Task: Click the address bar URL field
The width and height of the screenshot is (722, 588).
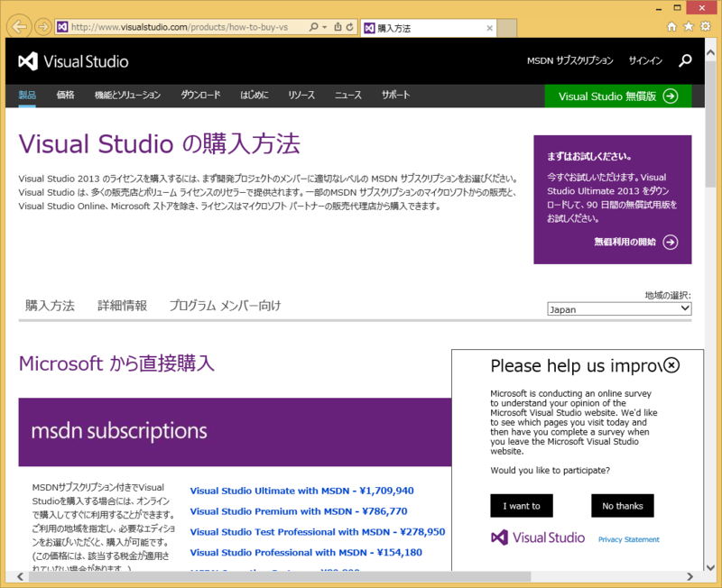Action: 180,27
